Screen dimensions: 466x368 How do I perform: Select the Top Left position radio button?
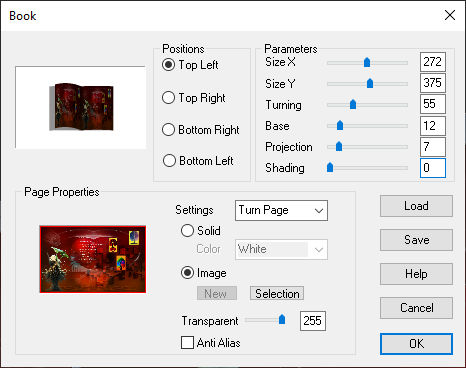168,65
